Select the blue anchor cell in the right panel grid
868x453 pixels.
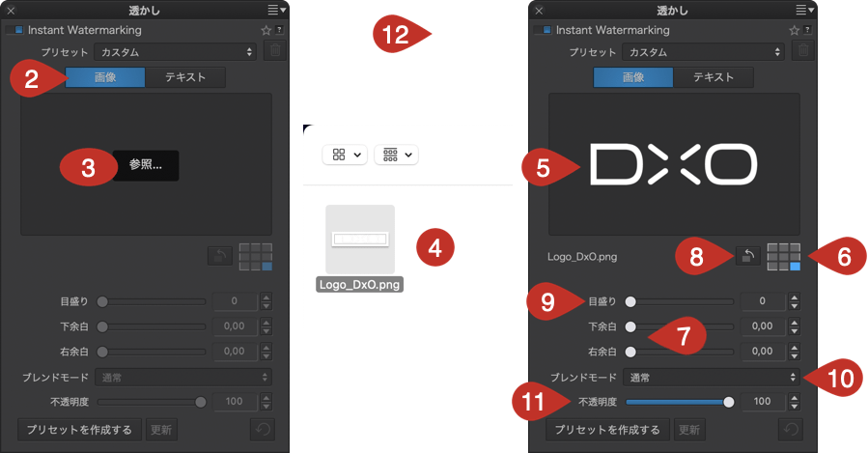pos(795,267)
